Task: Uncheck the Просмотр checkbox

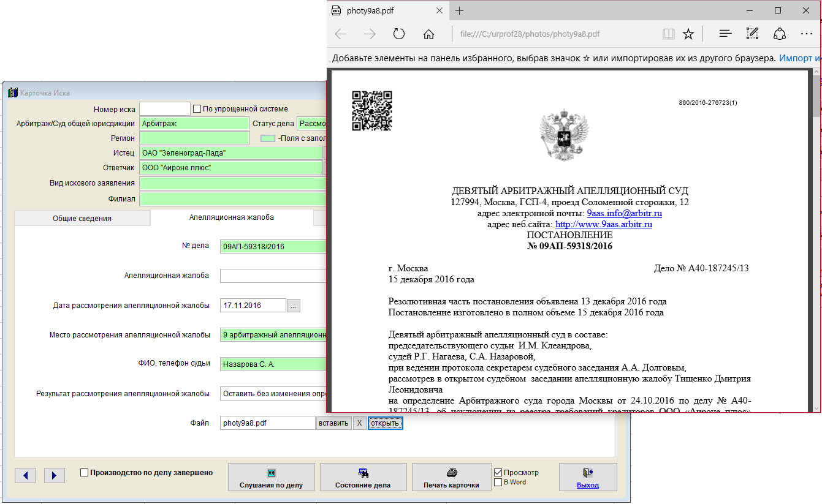Action: (x=498, y=473)
